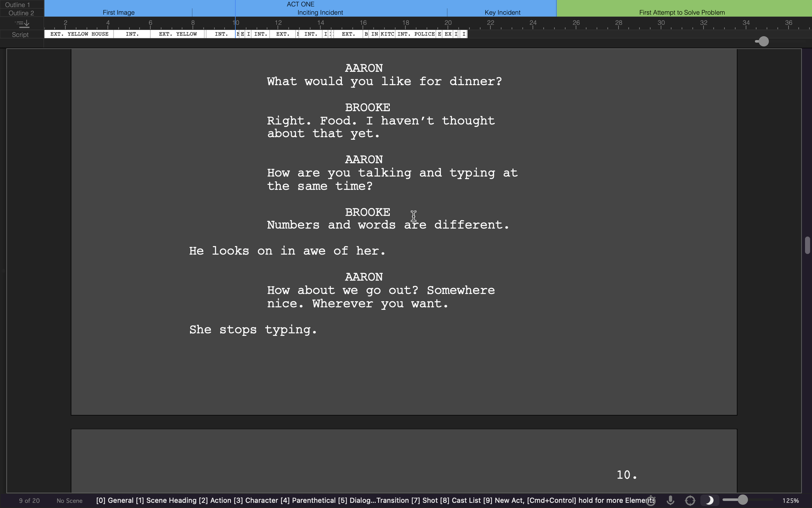
Task: Click the vertical scrollbar thumb
Action: pyautogui.click(x=807, y=245)
